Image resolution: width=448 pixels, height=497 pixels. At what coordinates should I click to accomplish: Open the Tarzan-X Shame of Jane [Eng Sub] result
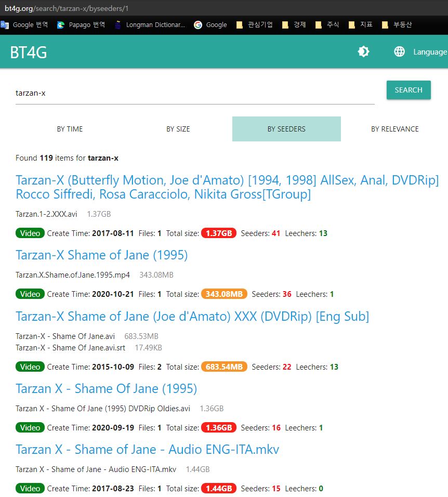[x=192, y=316]
